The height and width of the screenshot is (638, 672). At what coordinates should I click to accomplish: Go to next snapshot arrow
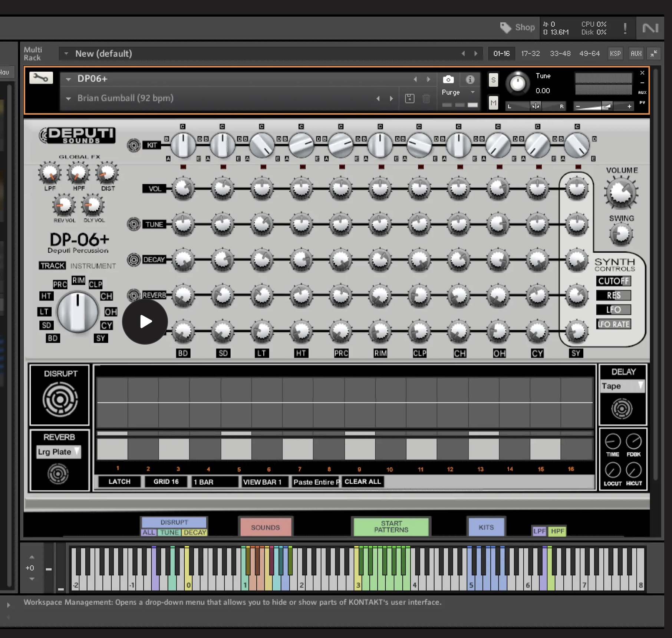coord(391,98)
